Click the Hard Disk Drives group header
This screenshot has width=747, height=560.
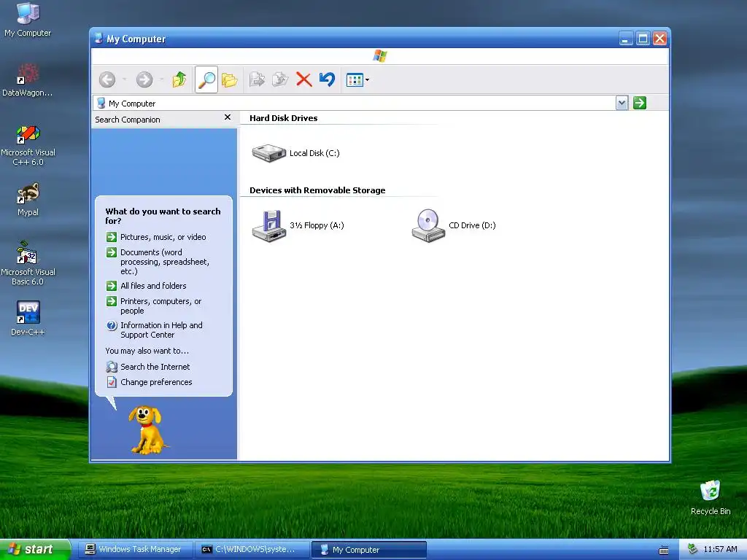click(284, 118)
